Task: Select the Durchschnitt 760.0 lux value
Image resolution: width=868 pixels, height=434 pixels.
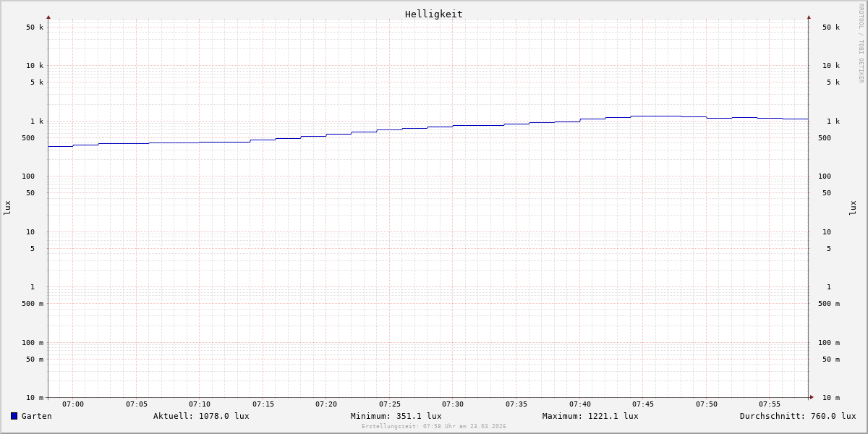Action: point(797,416)
